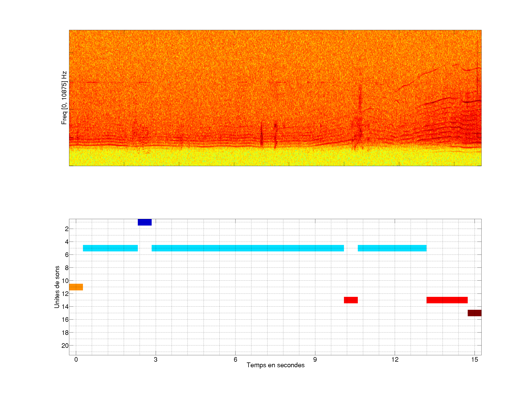
Task: Click the first cyan bar near 1 second
Action: 110,248
